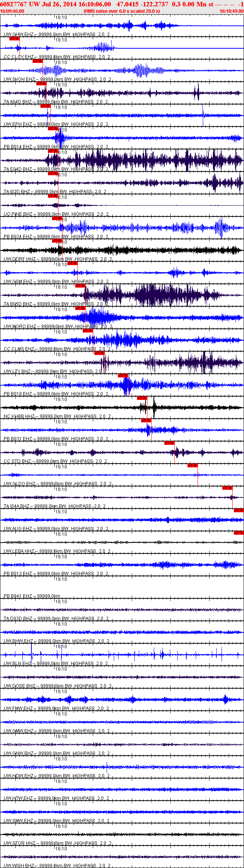
Task: Click the UW.BHW.EHZ station label
Action: (x=18, y=641)
